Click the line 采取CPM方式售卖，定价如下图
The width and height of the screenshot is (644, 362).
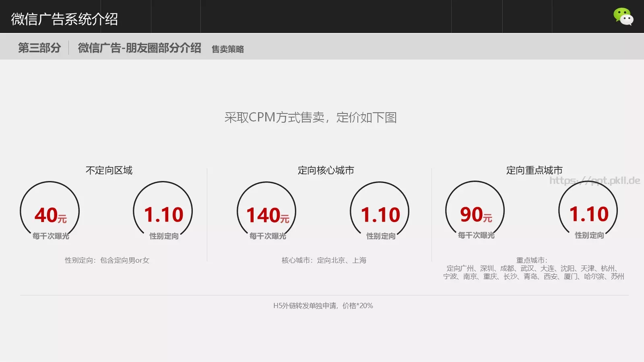310,117
